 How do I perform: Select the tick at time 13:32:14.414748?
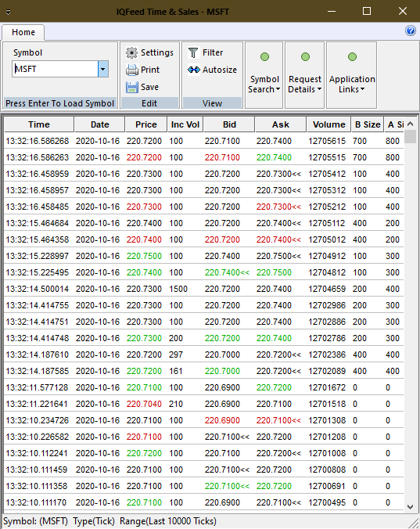[204, 338]
